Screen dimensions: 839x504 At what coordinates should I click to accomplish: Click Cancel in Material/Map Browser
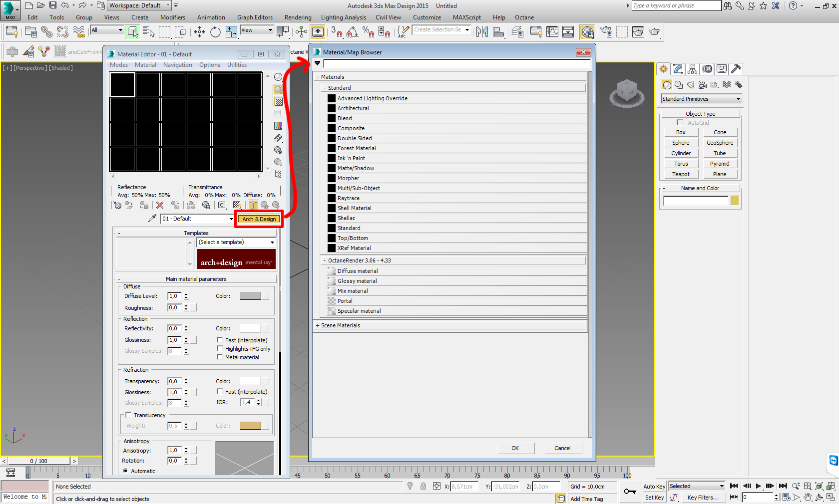click(562, 448)
